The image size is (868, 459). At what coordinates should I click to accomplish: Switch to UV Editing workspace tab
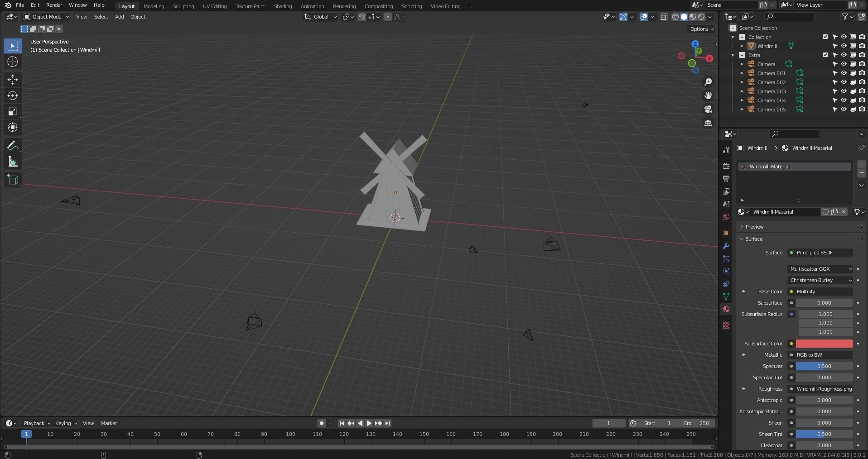pyautogui.click(x=215, y=6)
